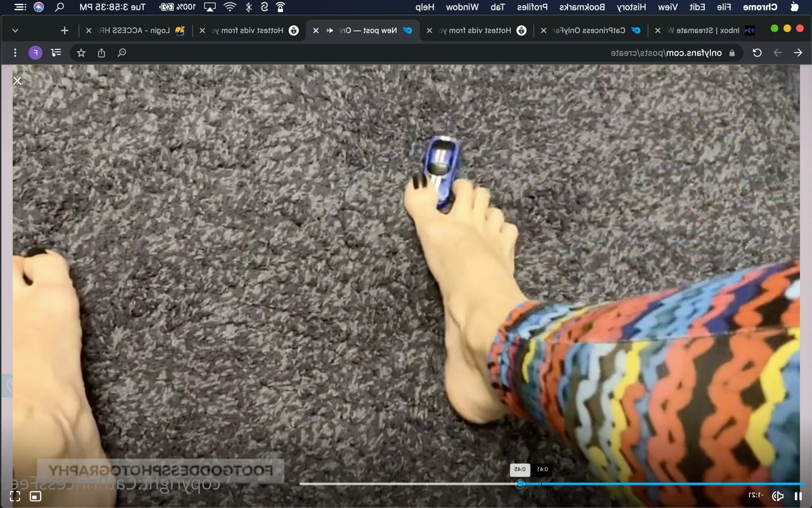The image size is (812, 508).
Task: Select the New post tab
Action: (x=363, y=31)
